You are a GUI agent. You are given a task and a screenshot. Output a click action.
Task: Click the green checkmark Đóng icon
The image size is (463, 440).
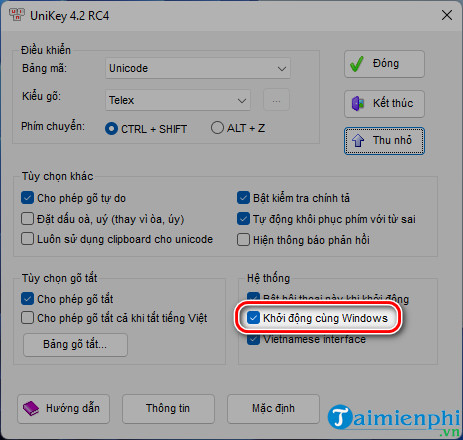pos(357,64)
